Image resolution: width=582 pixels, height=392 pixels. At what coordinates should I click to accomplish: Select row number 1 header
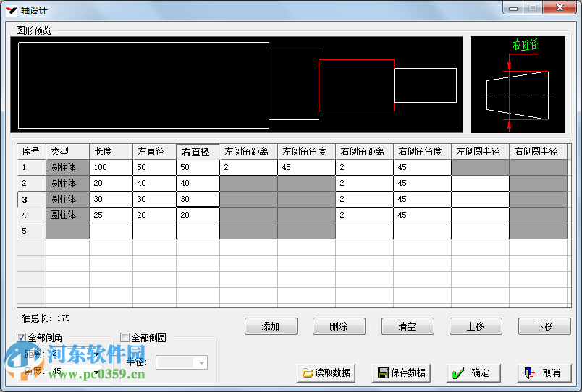pos(32,167)
